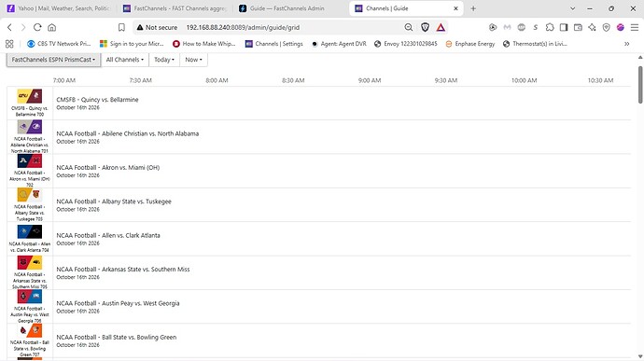The image size is (644, 361).
Task: Switch to the Yahoo Mail tab
Action: [58, 8]
